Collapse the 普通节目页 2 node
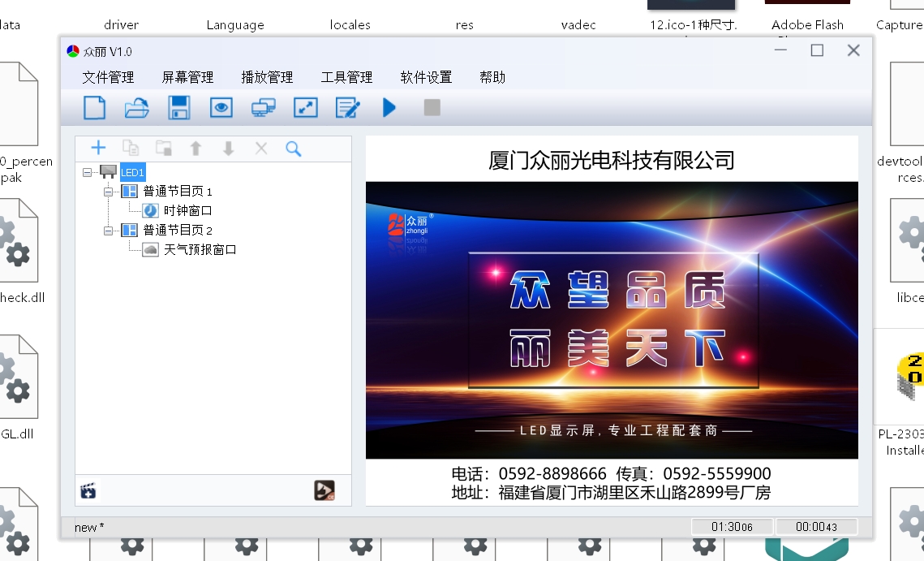 109,231
